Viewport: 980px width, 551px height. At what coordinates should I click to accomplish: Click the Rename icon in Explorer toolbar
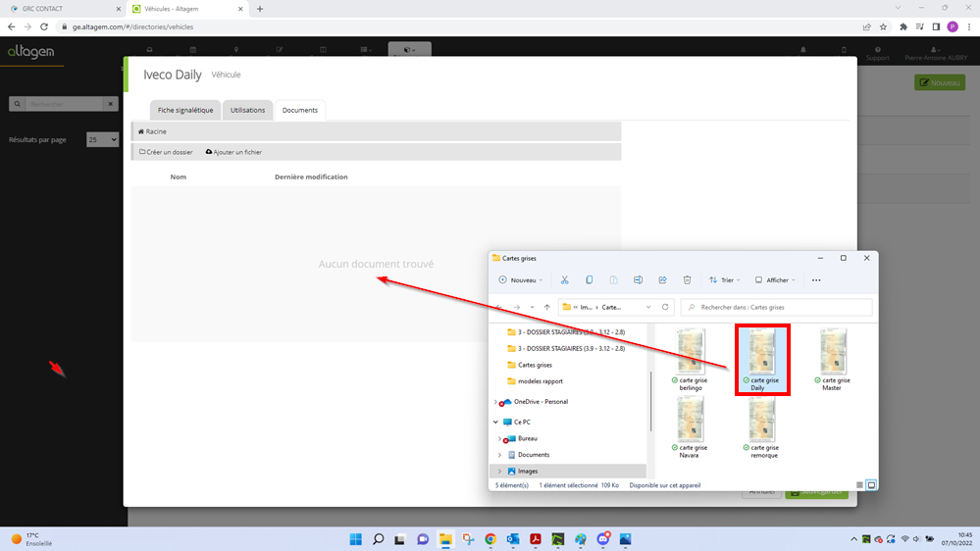[638, 279]
